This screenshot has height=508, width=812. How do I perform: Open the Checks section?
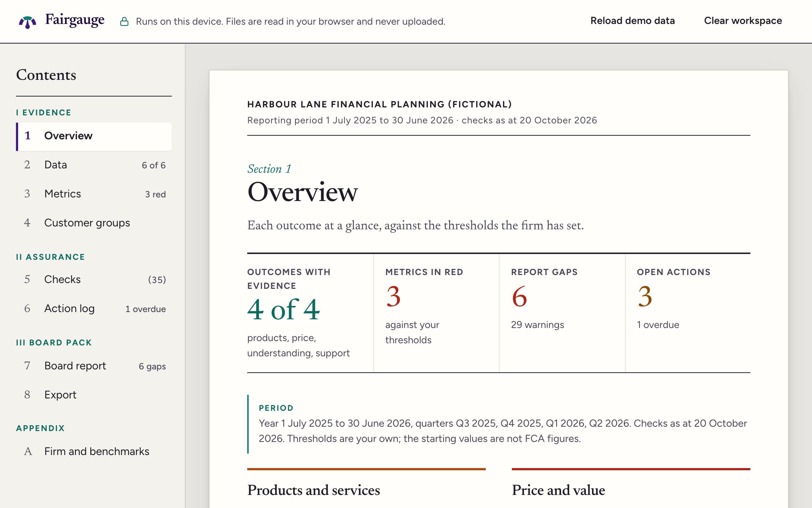pyautogui.click(x=94, y=280)
